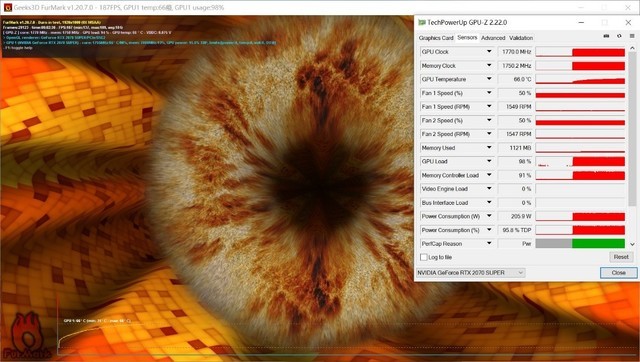This screenshot has width=640, height=362.
Task: Minimize the GPU-Z window
Action: coord(581,22)
